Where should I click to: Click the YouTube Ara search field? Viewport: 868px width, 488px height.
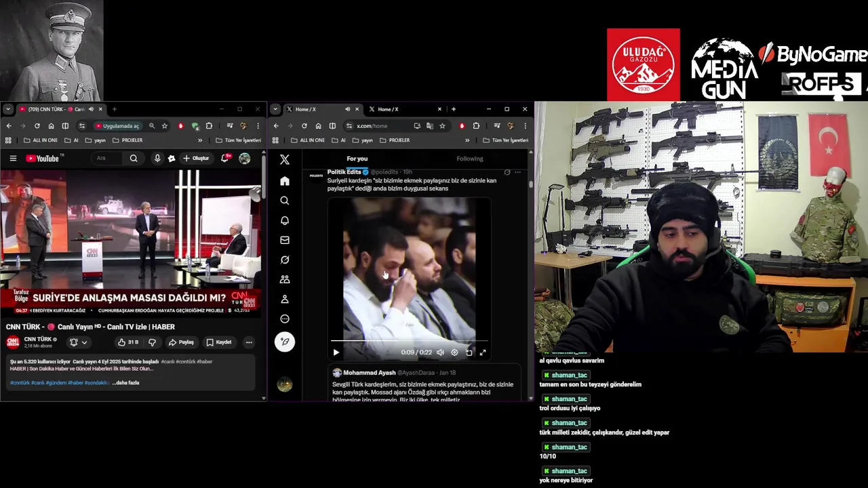click(x=108, y=159)
